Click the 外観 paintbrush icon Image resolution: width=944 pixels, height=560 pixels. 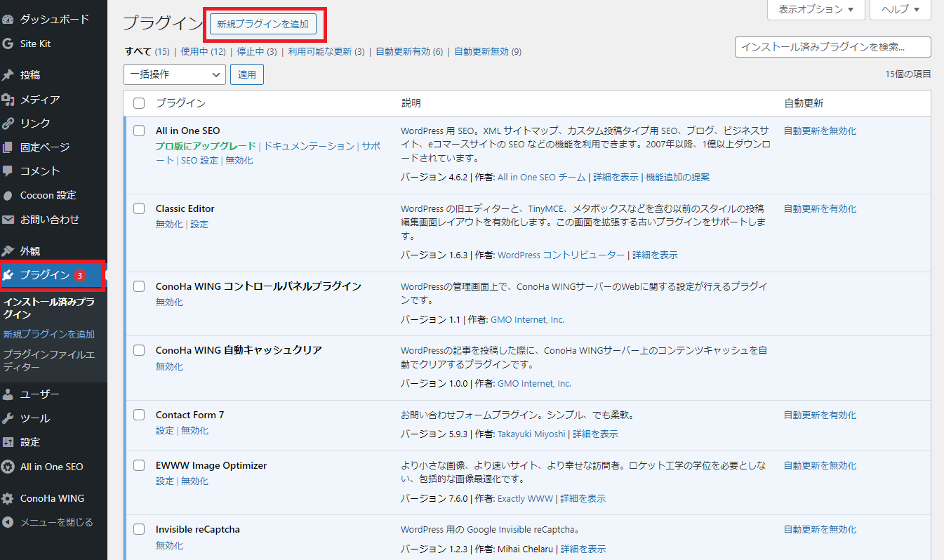8,251
